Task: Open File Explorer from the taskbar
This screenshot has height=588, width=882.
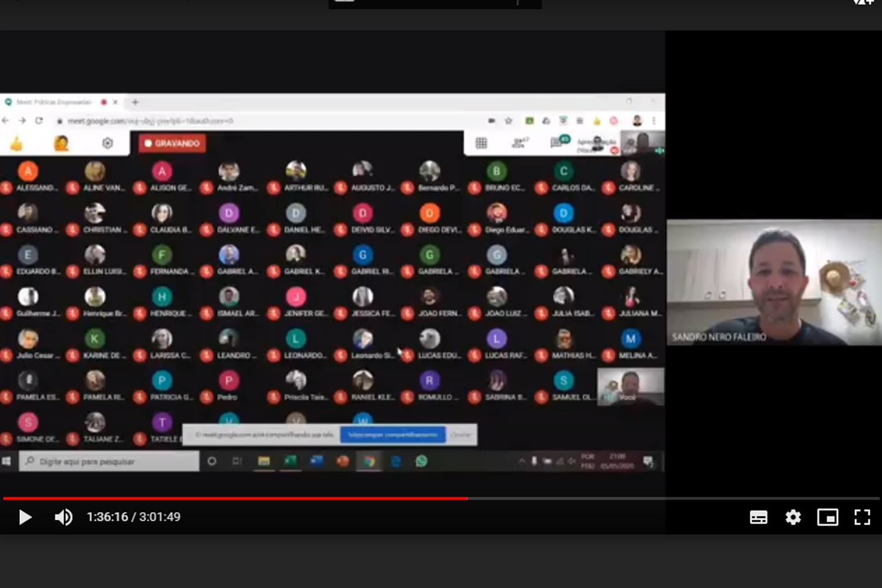Action: (x=264, y=462)
